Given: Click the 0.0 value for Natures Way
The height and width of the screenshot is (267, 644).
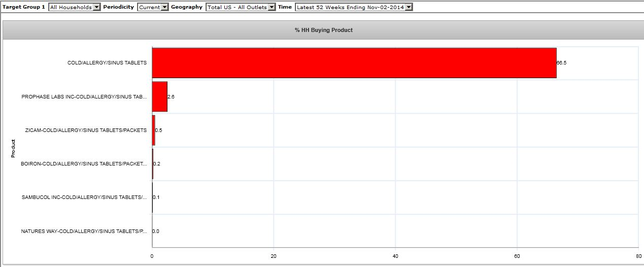Looking at the screenshot, I should (156, 231).
